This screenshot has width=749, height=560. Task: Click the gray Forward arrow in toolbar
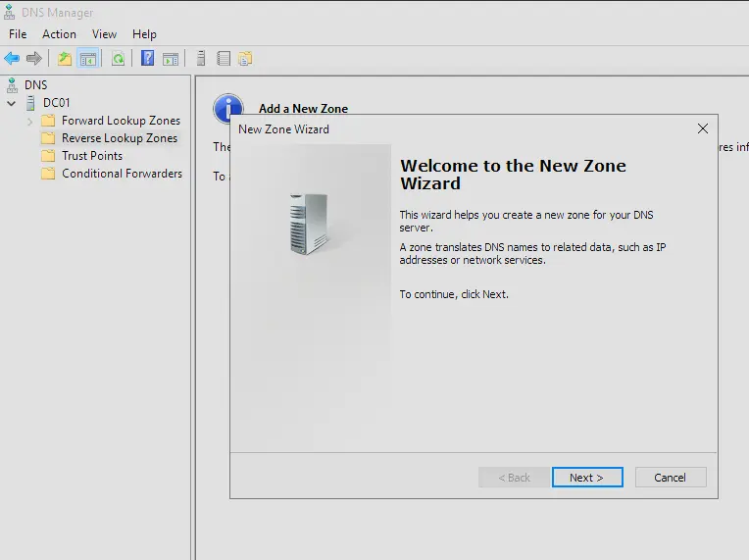tap(34, 59)
